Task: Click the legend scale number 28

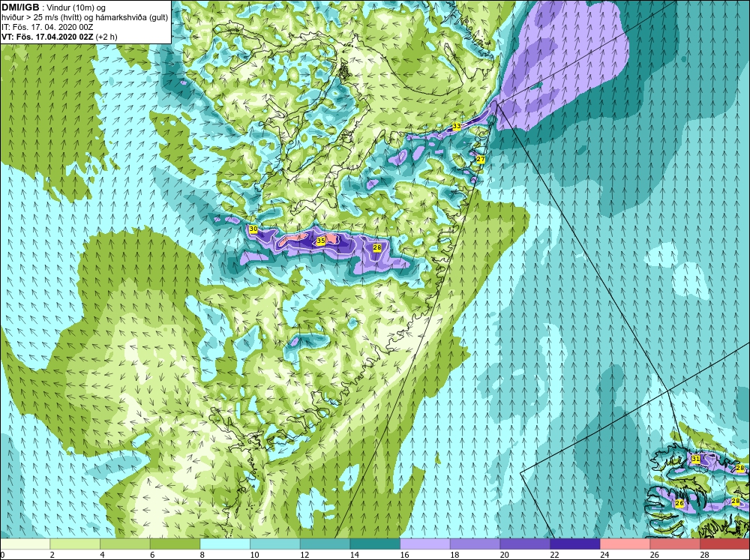Action: click(704, 555)
